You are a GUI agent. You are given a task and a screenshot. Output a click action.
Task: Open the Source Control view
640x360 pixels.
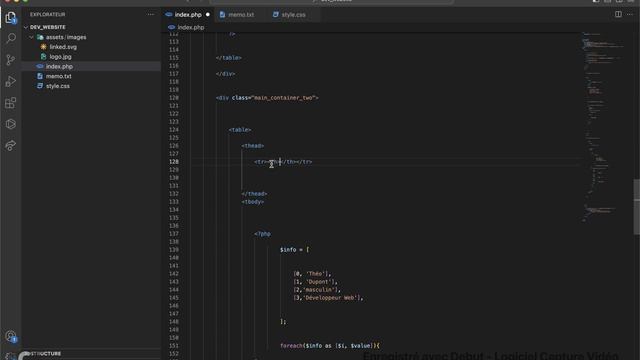point(11,60)
